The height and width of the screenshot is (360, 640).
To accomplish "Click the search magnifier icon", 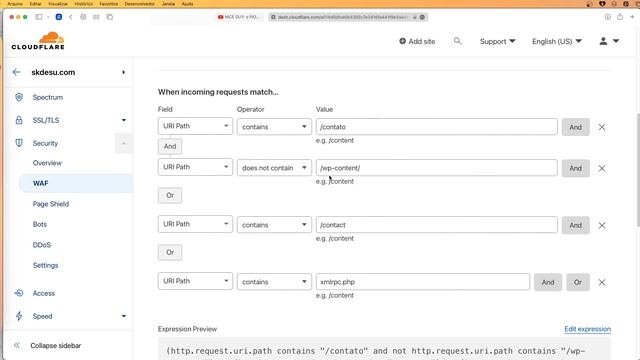I will (x=458, y=41).
